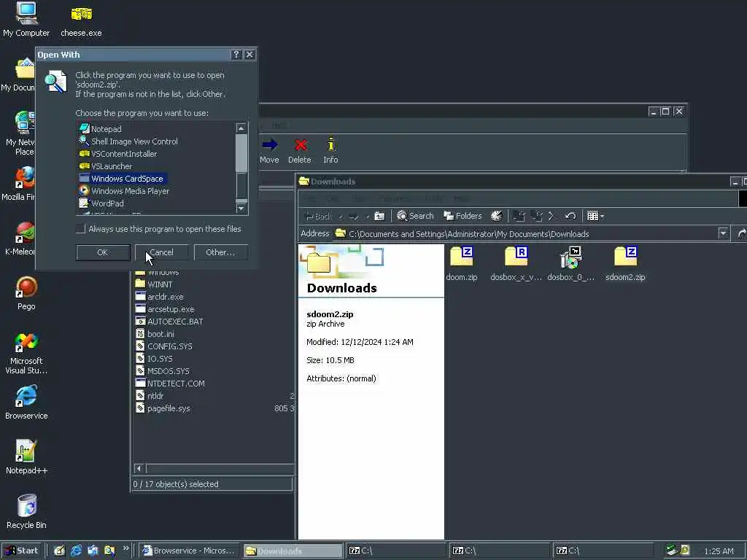Expand quick launch overflow chevron
Viewport: 747px width, 560px height.
pyautogui.click(x=125, y=548)
